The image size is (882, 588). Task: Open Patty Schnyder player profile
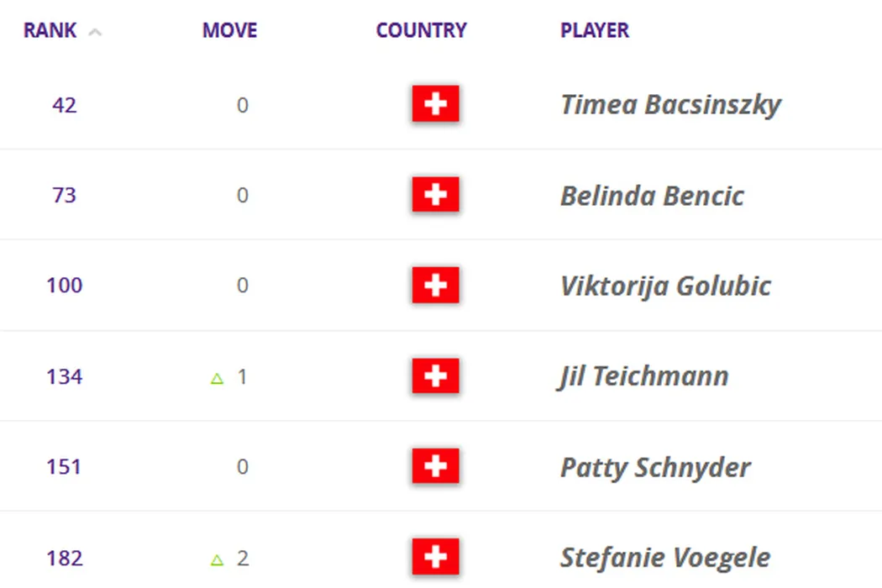(x=655, y=467)
